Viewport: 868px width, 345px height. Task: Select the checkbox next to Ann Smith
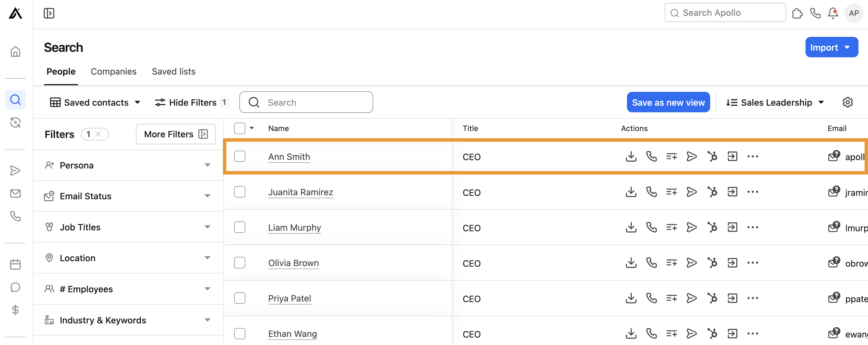click(240, 156)
